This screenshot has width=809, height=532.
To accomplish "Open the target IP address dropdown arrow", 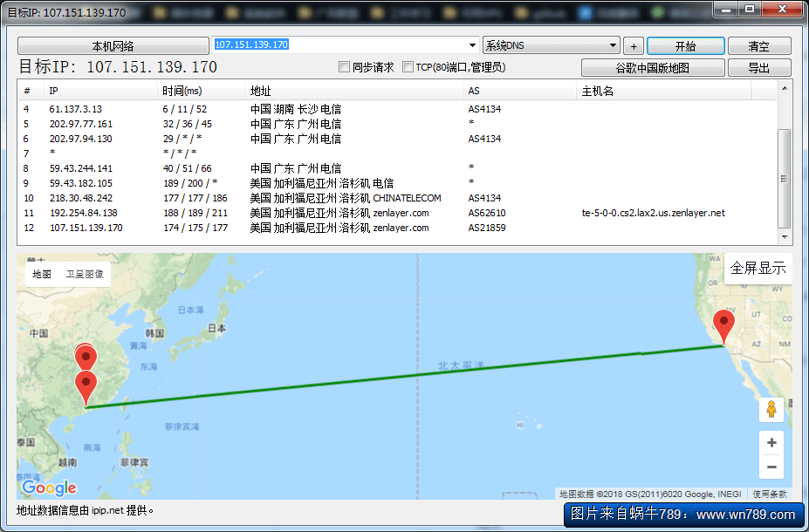I will click(x=473, y=45).
